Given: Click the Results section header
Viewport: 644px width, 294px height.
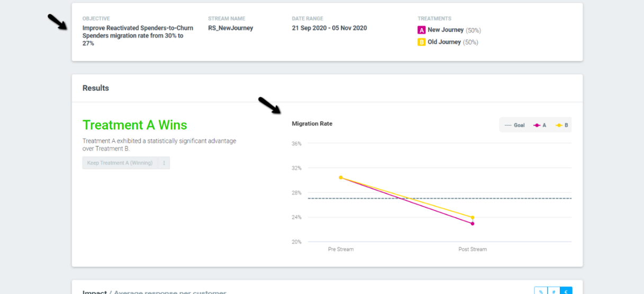Looking at the screenshot, I should pos(96,88).
